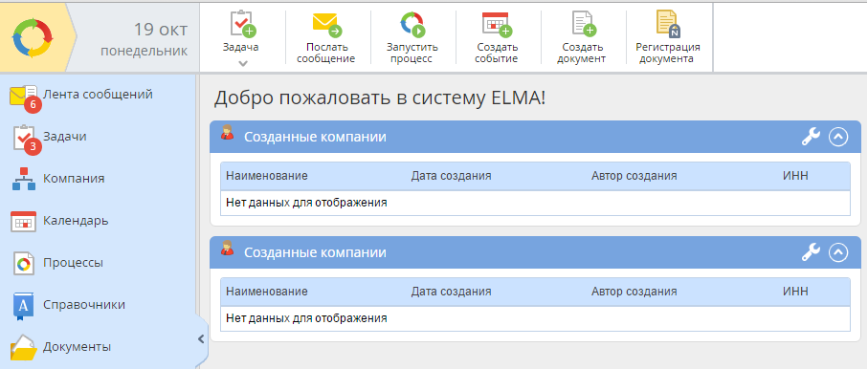
Task: Click Нет данных для отображения in first table
Action: (306, 203)
